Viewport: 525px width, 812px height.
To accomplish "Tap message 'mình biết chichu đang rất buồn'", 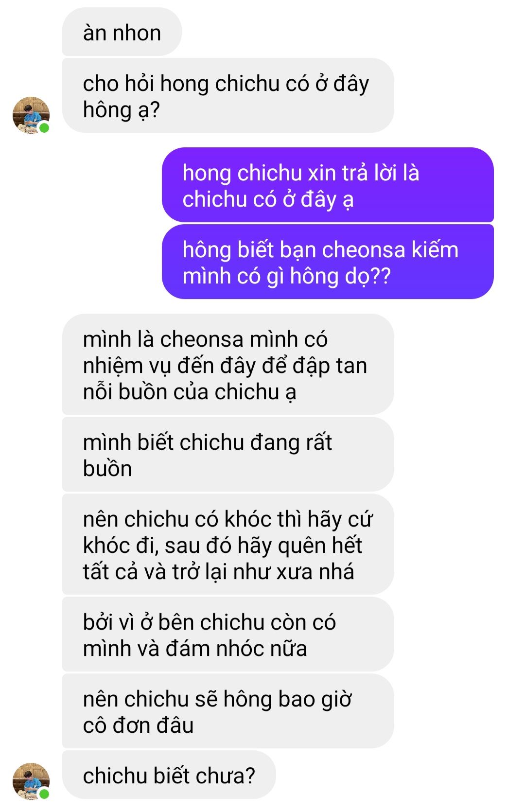I will (x=228, y=455).
